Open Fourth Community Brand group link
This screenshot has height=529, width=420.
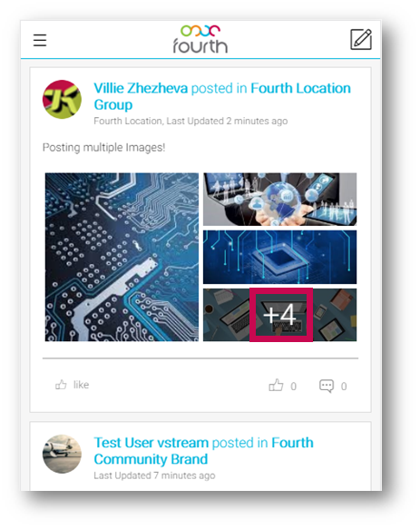[x=203, y=451]
